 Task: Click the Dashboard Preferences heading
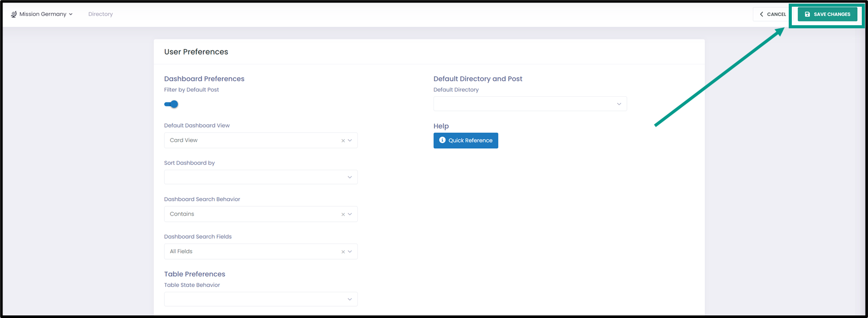click(x=204, y=79)
